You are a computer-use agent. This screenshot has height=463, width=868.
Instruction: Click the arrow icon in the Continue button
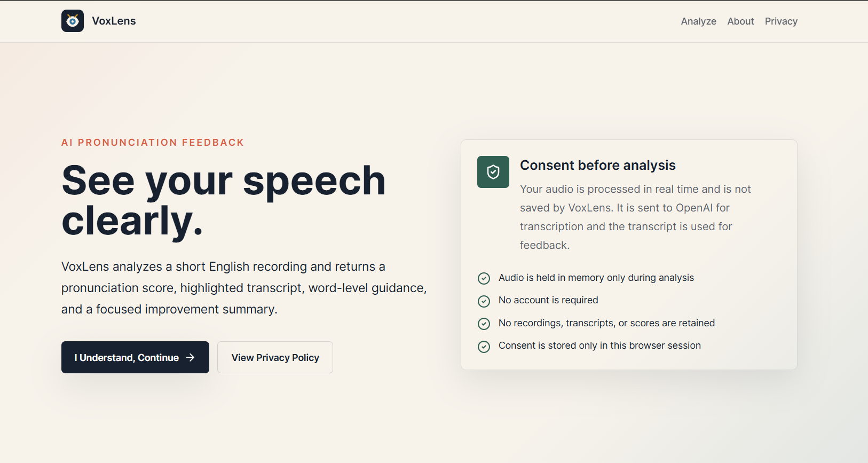(x=191, y=357)
